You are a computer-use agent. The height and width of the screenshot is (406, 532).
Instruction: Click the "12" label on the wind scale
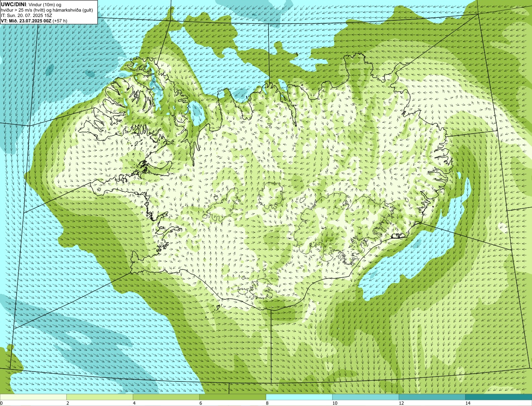(401, 403)
